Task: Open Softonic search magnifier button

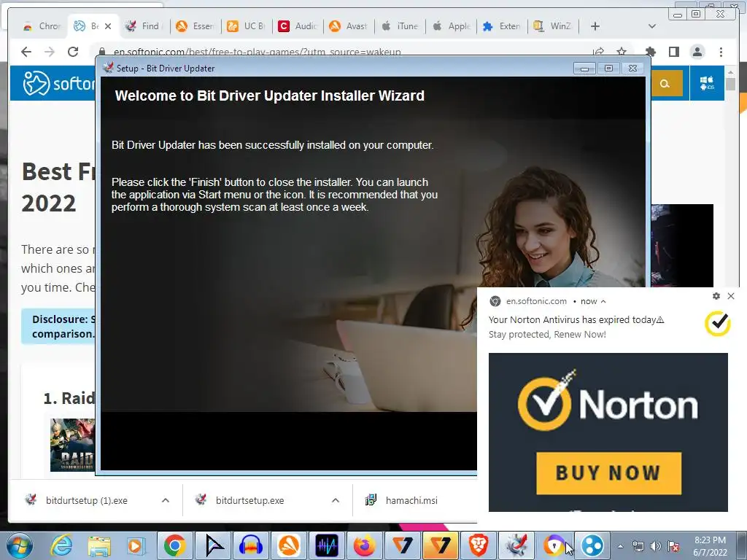Action: (665, 84)
